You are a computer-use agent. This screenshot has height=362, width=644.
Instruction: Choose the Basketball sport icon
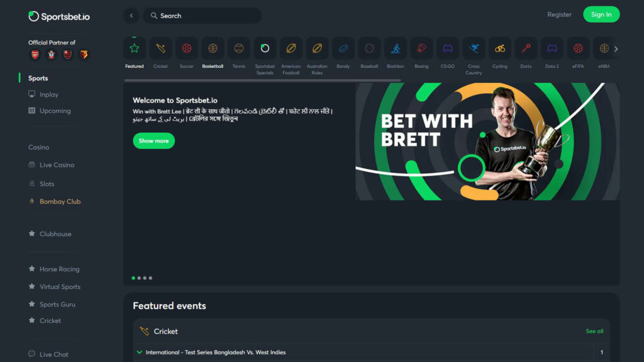click(x=213, y=48)
